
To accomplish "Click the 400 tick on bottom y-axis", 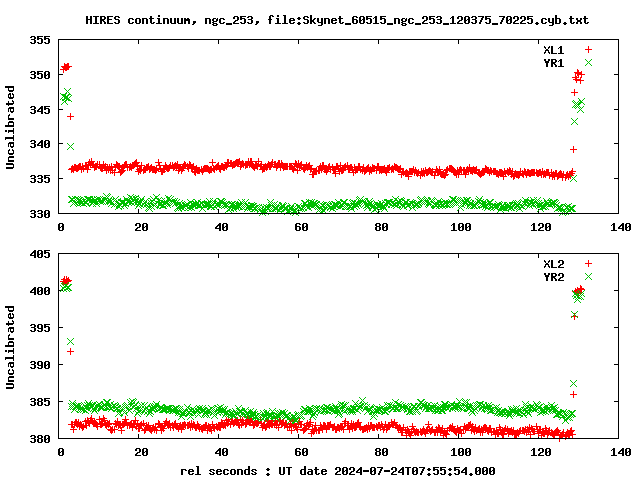I will click(x=40, y=291).
